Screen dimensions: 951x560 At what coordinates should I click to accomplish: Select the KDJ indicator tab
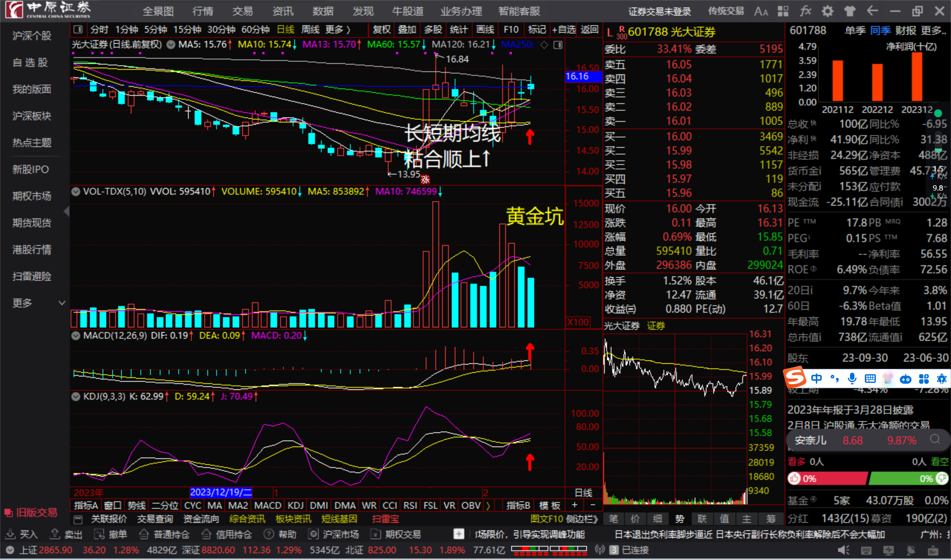[295, 506]
